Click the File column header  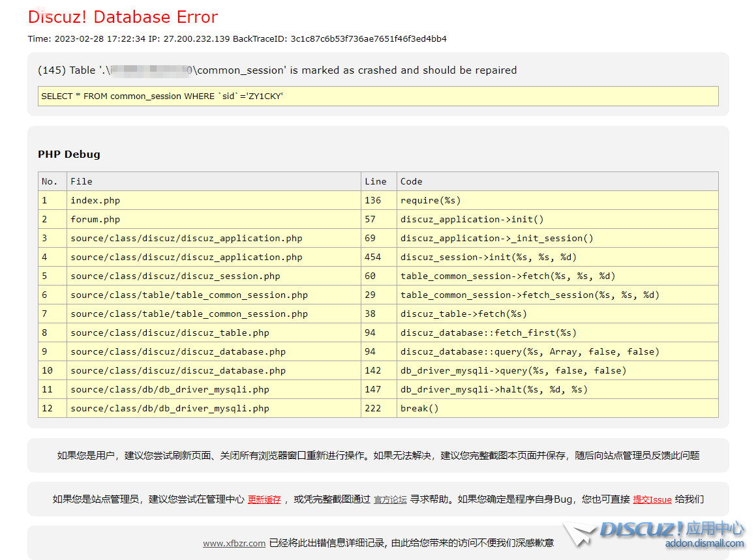82,181
